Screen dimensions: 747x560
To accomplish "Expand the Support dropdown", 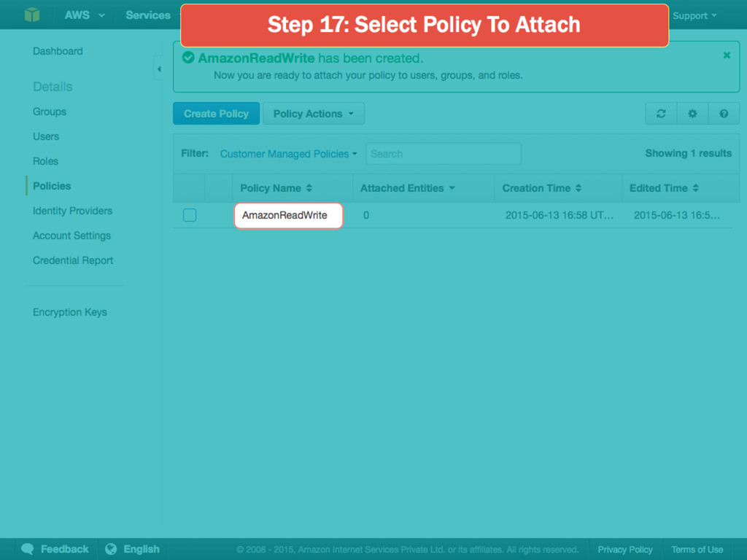I will (x=694, y=16).
